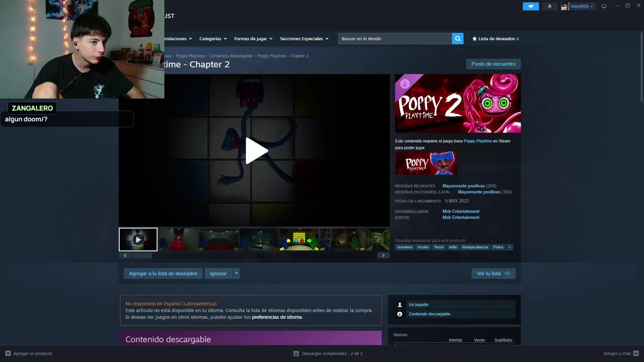Click the plus icon beside Agregar un producto
Viewport: 644px width, 362px height.
[x=8, y=353]
